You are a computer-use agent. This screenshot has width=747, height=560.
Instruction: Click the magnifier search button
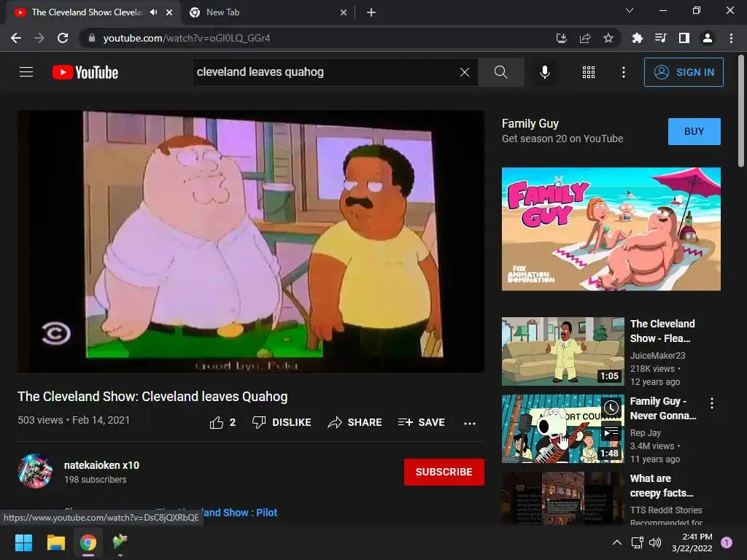pos(500,72)
